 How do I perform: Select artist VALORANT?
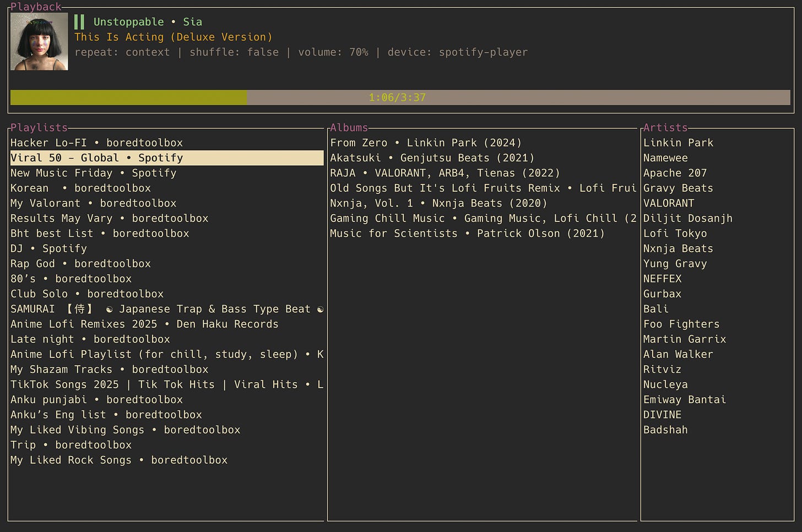click(x=669, y=203)
